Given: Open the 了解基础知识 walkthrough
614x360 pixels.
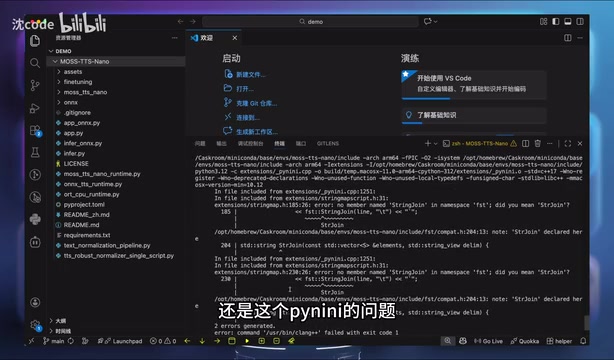Looking at the screenshot, I should pos(474,115).
